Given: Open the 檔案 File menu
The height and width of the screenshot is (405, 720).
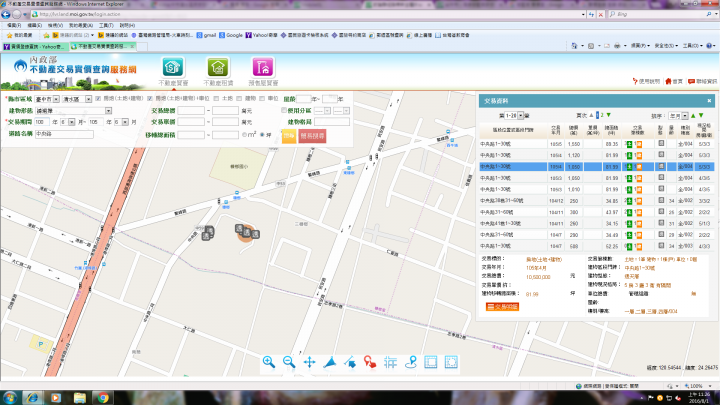Looking at the screenshot, I should tap(14, 25).
